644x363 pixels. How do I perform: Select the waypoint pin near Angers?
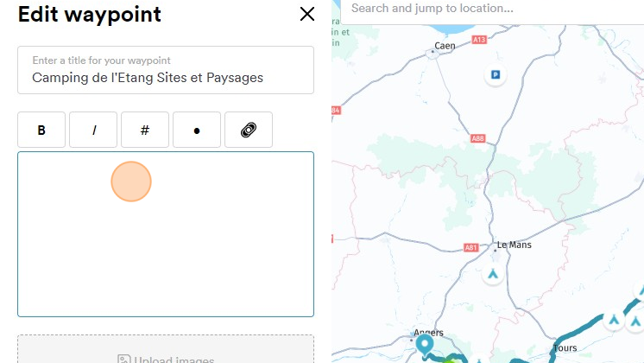tap(425, 345)
